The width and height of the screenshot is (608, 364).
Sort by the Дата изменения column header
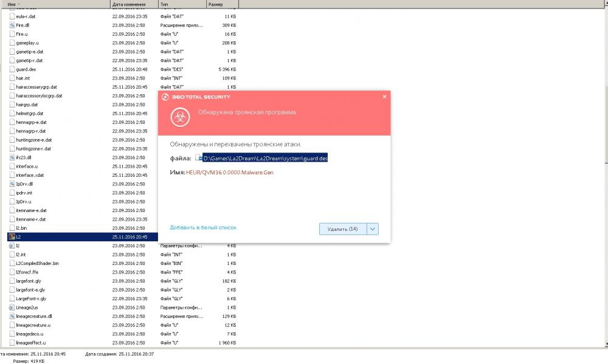[133, 4]
